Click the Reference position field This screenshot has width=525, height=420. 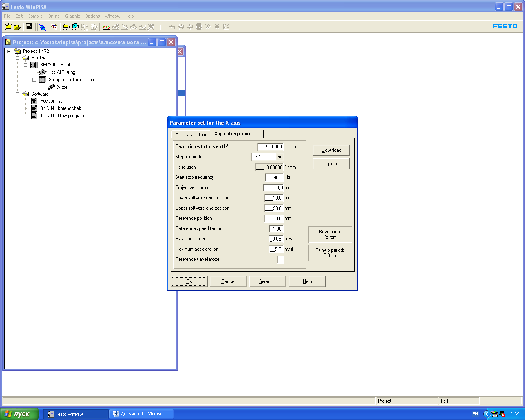[x=274, y=218]
